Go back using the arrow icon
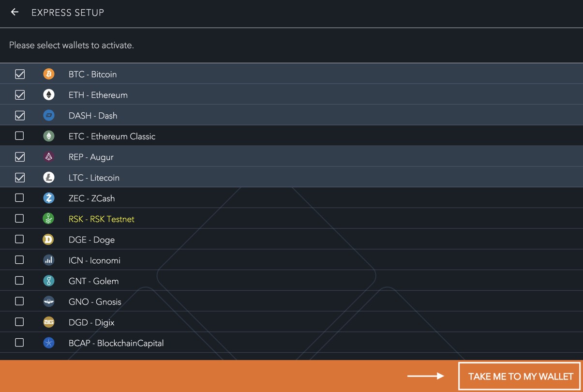Image resolution: width=583 pixels, height=392 pixels. pyautogui.click(x=15, y=12)
